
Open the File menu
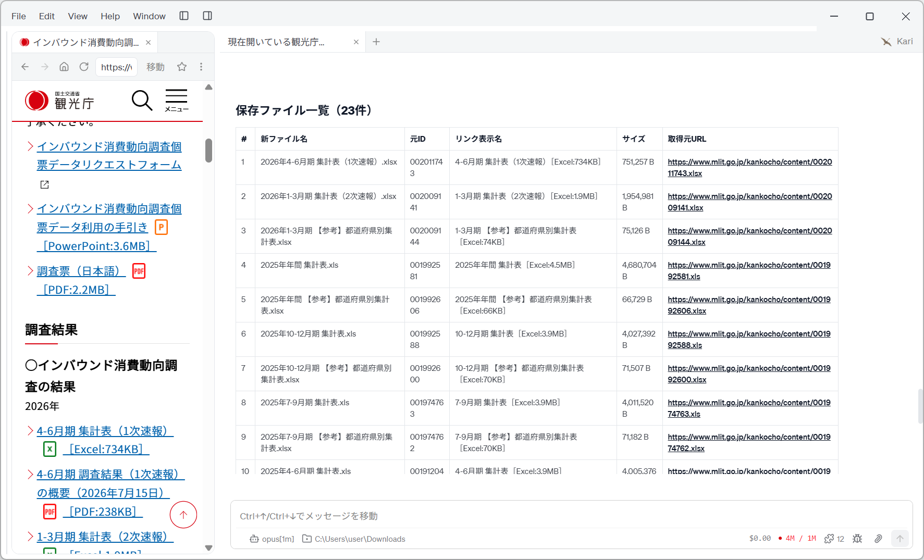pyautogui.click(x=19, y=16)
